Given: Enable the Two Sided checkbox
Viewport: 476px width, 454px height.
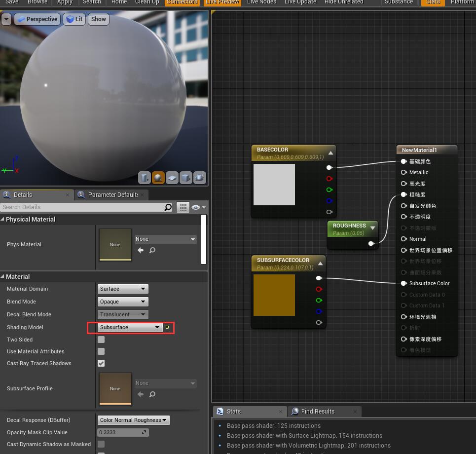Looking at the screenshot, I should point(101,340).
